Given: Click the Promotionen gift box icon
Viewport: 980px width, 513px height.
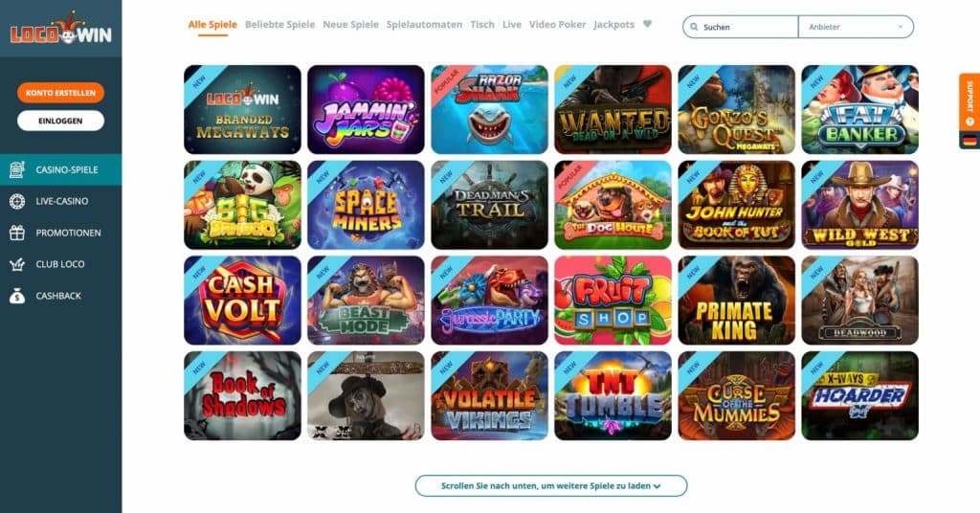Looking at the screenshot, I should (x=17, y=233).
